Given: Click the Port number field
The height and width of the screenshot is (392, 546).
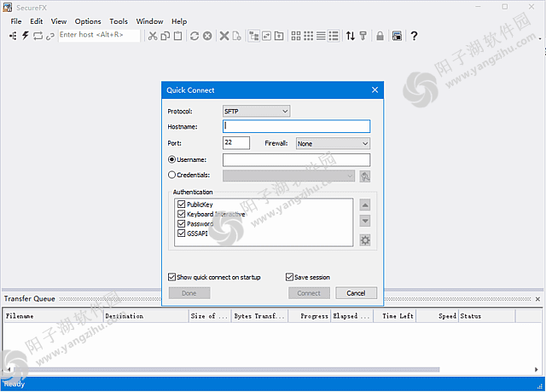Looking at the screenshot, I should point(236,143).
